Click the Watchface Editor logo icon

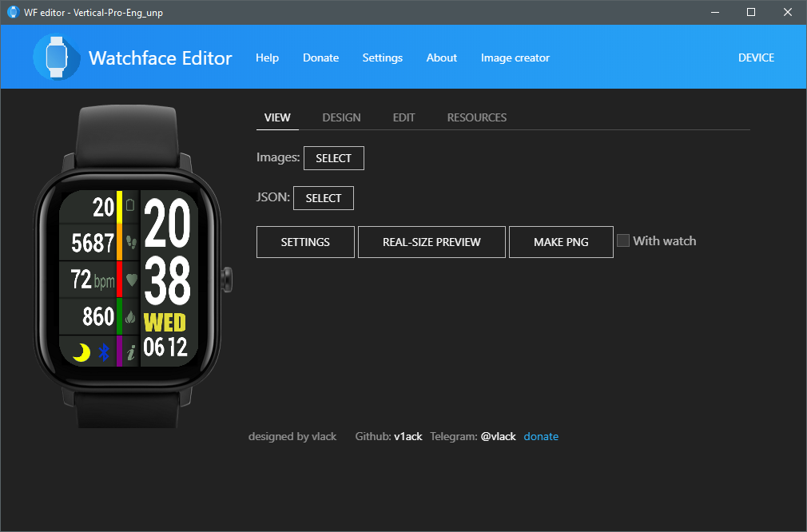(56, 58)
